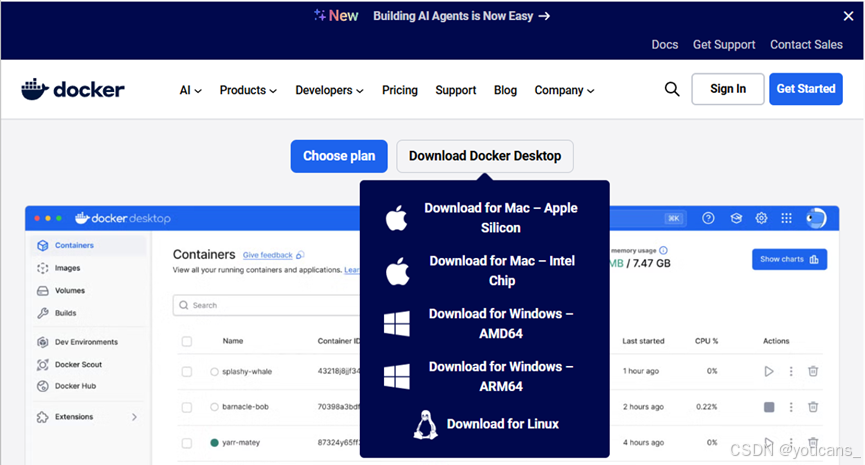Click the yarr-matey container name
Screen dimensions: 865x465
(x=241, y=443)
